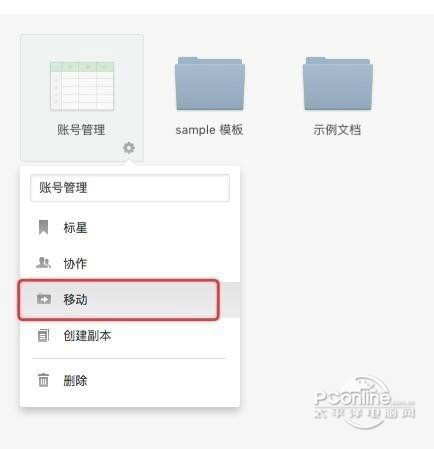Click the trash icon beside 删除
The height and width of the screenshot is (449, 434).
(x=43, y=380)
